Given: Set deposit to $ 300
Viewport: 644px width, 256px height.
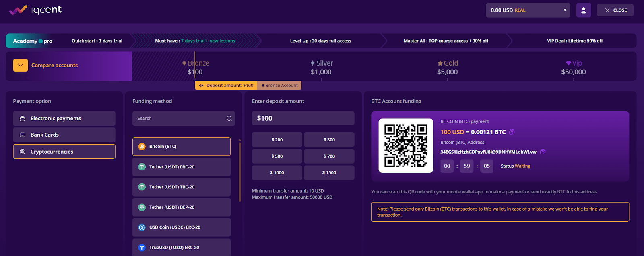Looking at the screenshot, I should [329, 140].
